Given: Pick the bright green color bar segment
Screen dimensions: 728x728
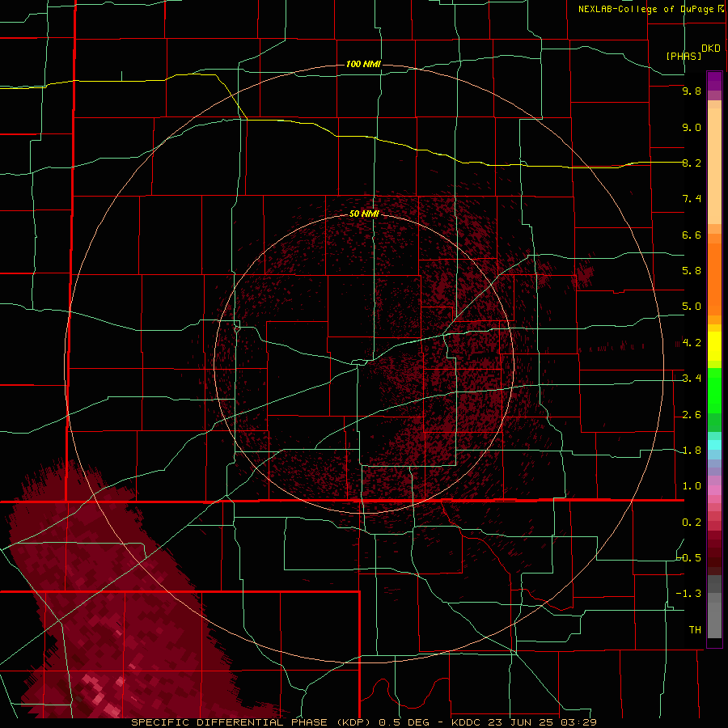Looking at the screenshot, I should coord(714,391).
